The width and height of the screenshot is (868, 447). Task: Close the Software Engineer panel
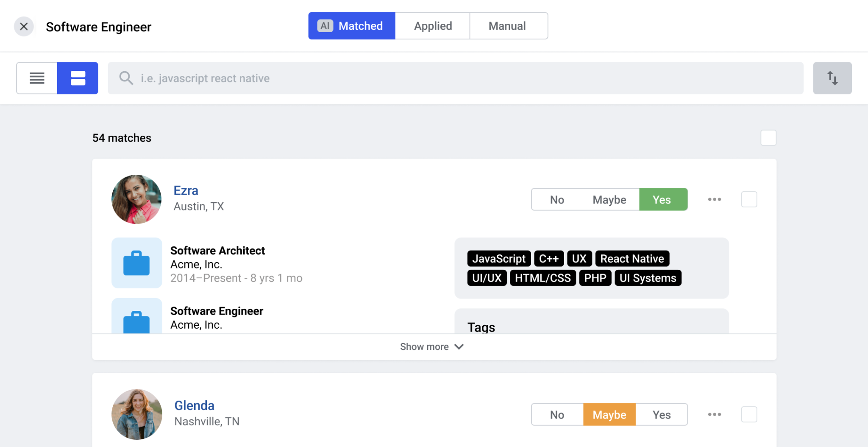[24, 27]
